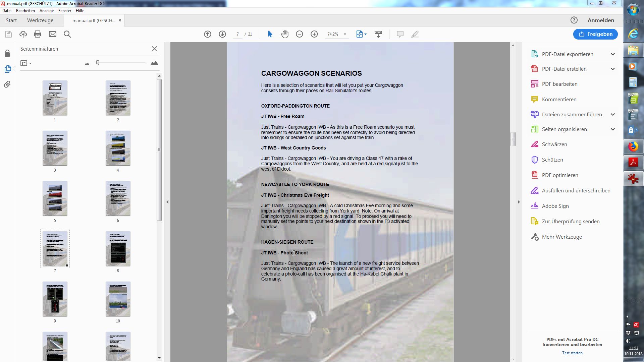644x362 pixels.
Task: Reduce thumbnail size small mountains icon
Action: point(87,64)
